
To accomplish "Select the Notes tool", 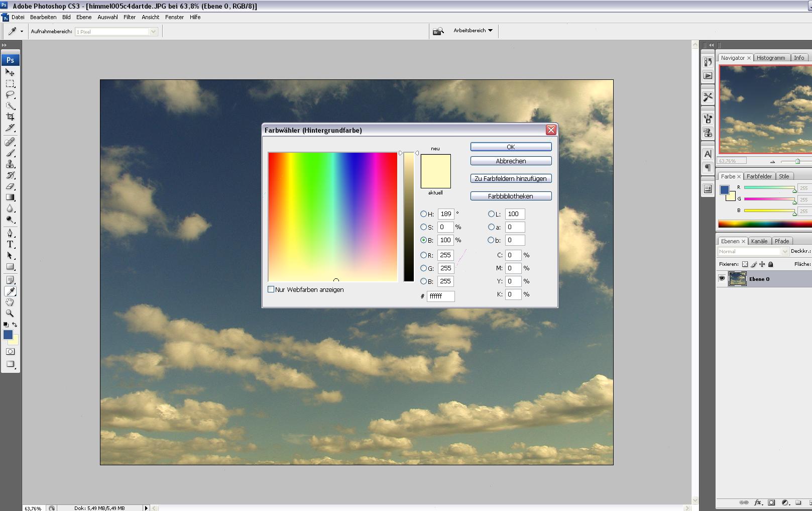I will tap(10, 280).
